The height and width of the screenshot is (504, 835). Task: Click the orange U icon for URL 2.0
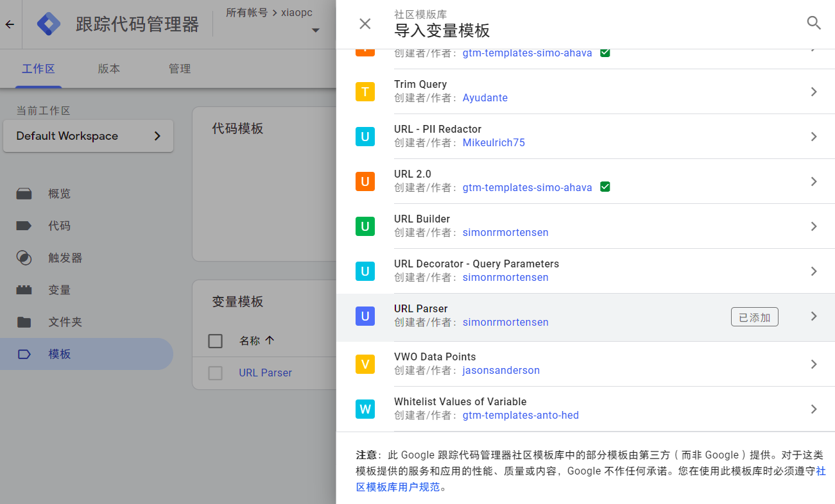(x=365, y=181)
